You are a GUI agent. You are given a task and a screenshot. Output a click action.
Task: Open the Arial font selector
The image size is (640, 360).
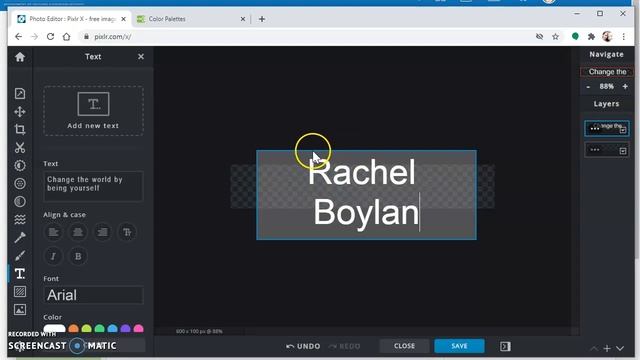[x=93, y=295]
